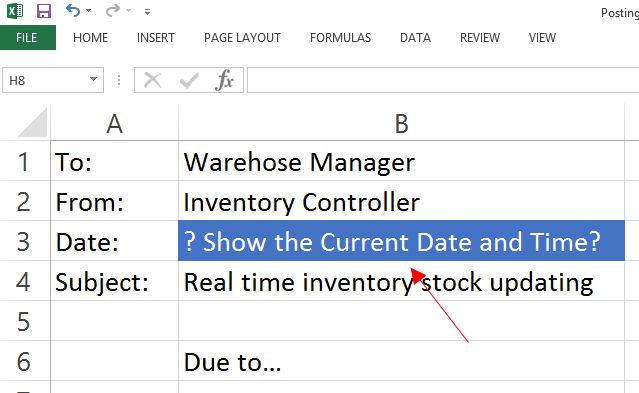Click the Select All corner triangle
639x393 pixels.
(x=33, y=124)
